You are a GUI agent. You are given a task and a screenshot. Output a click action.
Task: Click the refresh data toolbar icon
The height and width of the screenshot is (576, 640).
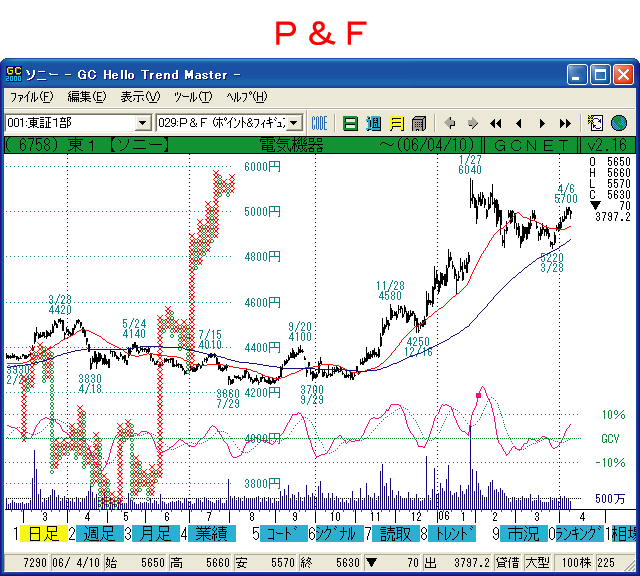pyautogui.click(x=595, y=123)
